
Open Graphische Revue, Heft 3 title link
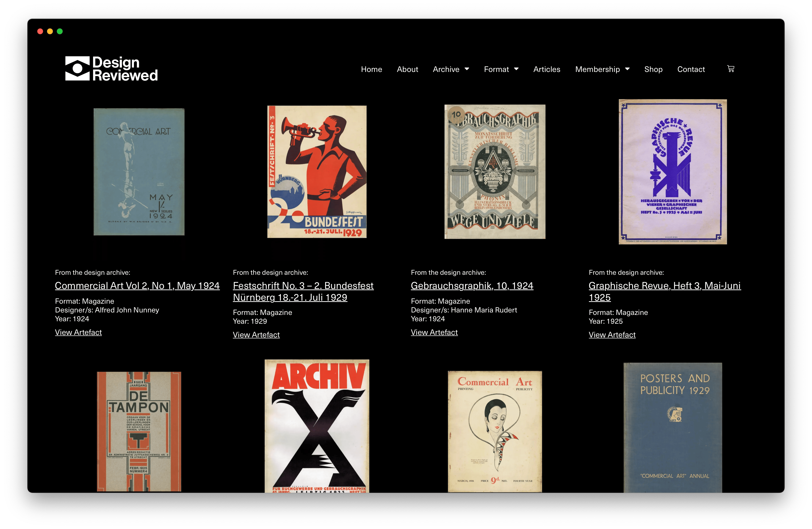click(665, 291)
